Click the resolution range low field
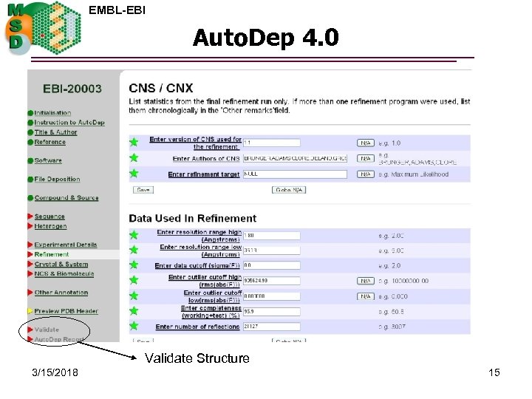The height and width of the screenshot is (399, 532). point(271,250)
